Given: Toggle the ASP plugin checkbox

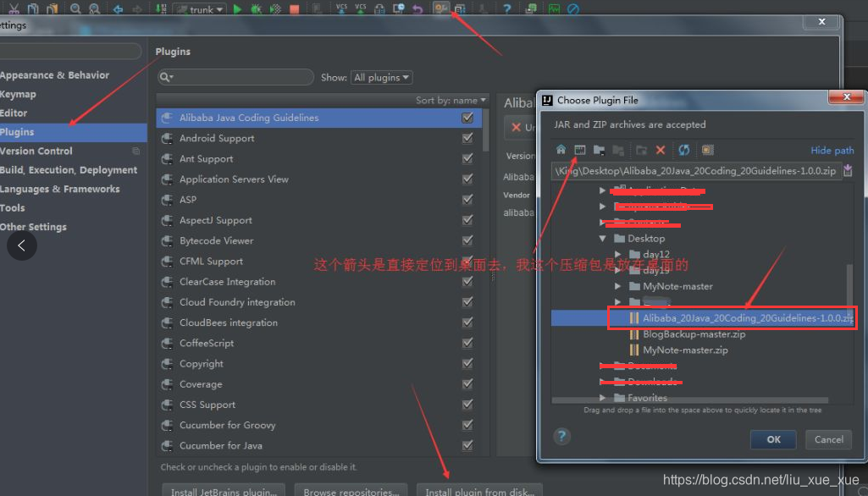Looking at the screenshot, I should coord(467,199).
